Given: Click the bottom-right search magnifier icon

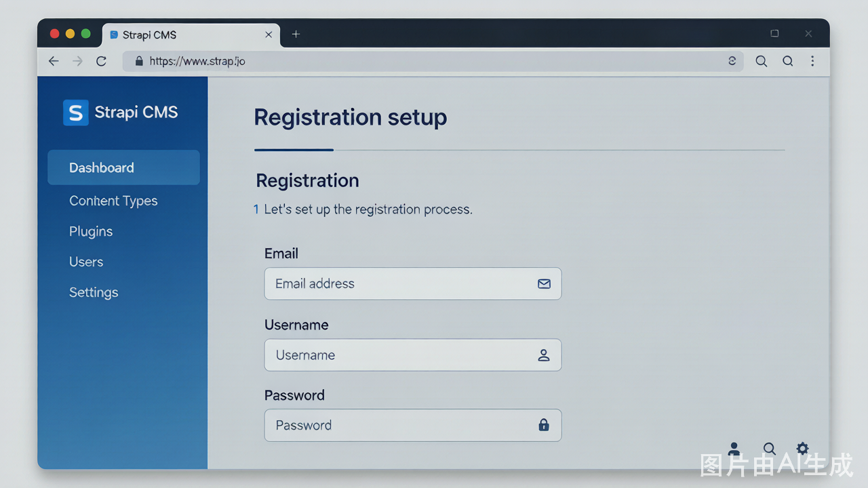Looking at the screenshot, I should (769, 449).
